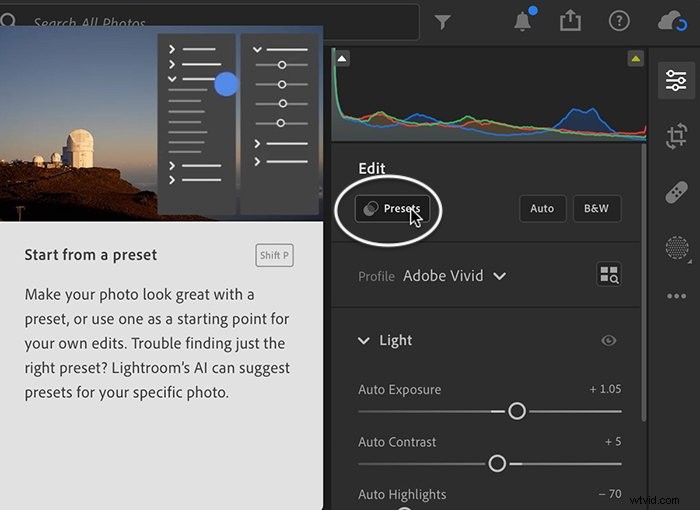Click the Presets button

tap(392, 209)
